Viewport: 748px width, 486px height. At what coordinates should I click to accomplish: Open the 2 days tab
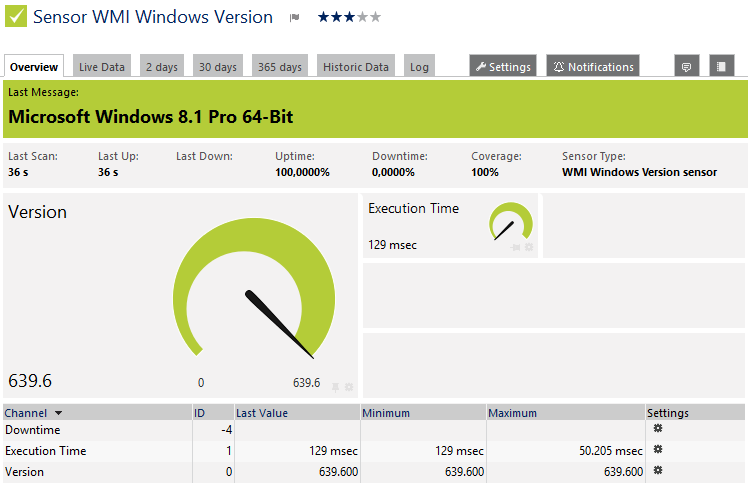(x=162, y=67)
